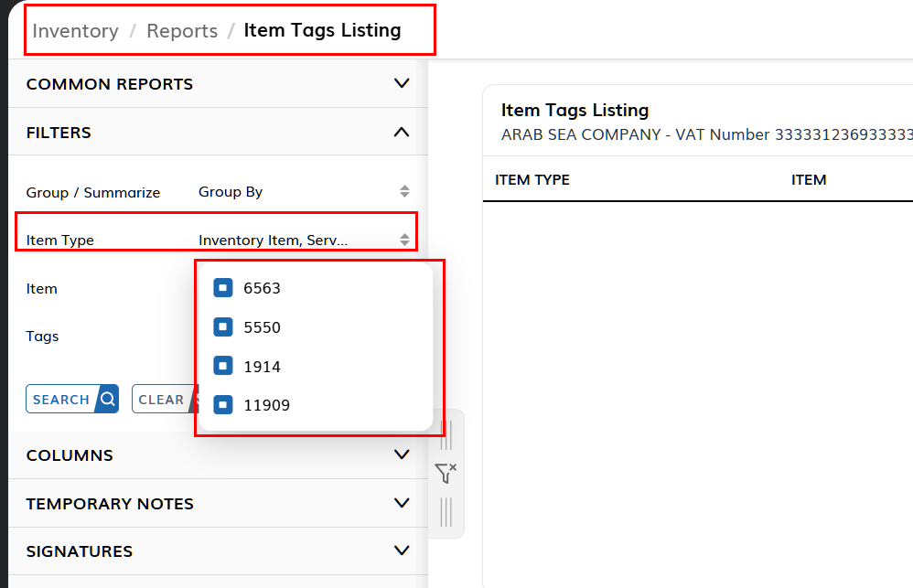Click the lower drag handle bars

tap(446, 512)
